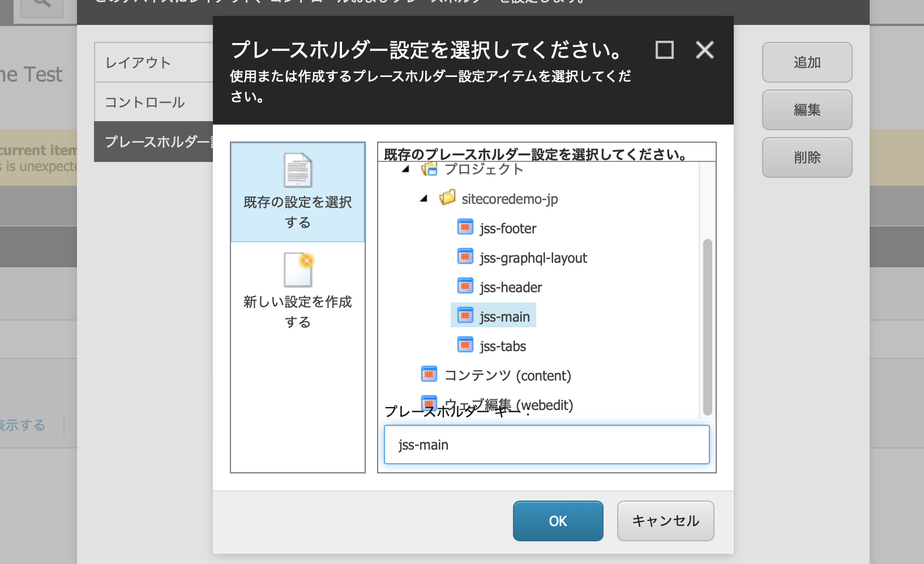
Task: Click the sitecoredemo-jp folder icon
Action: [x=447, y=198]
